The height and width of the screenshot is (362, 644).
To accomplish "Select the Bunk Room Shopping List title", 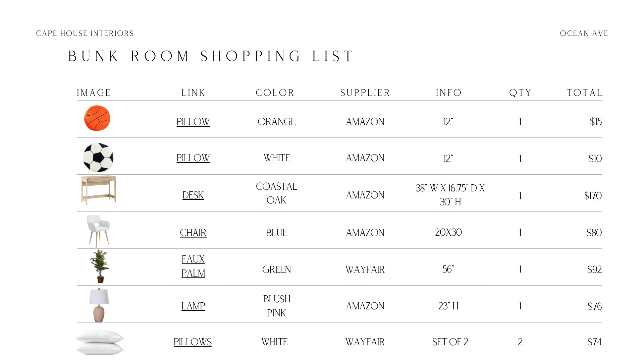I will (211, 56).
